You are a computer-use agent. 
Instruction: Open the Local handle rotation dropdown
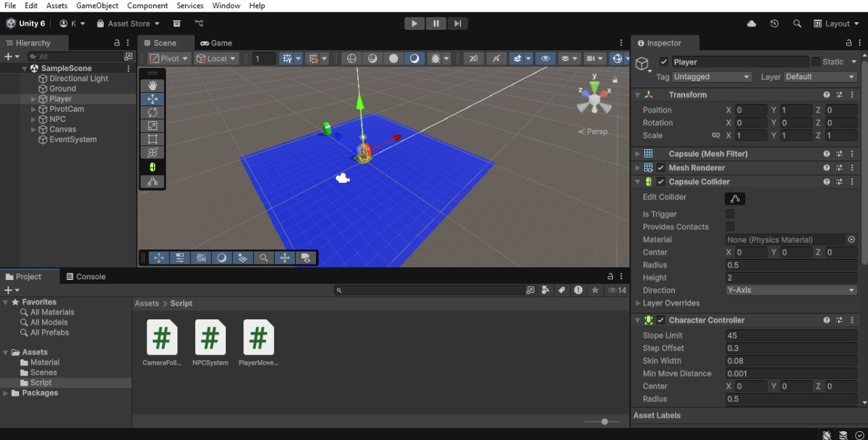click(x=217, y=58)
